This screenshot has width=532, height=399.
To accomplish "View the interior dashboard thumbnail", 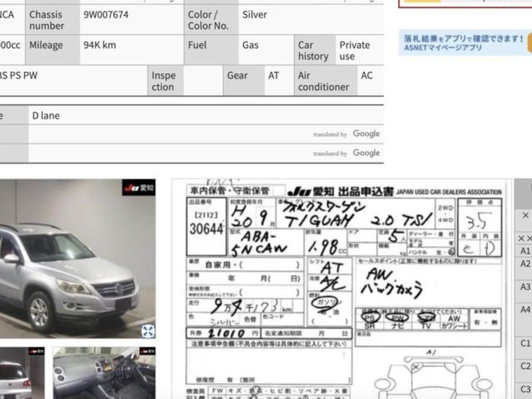I will coord(104,373).
